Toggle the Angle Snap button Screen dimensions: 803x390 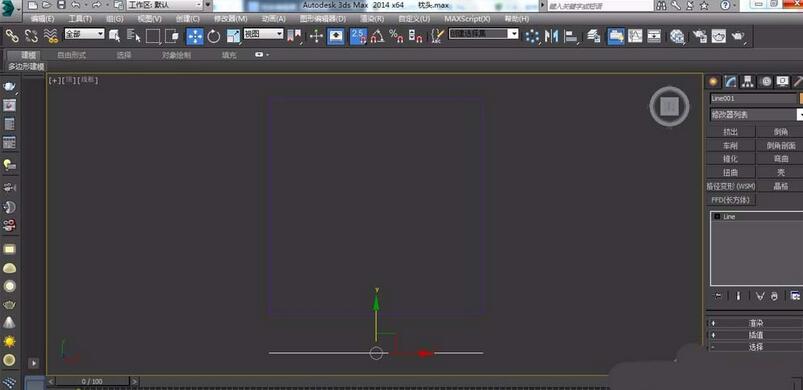coord(377,36)
